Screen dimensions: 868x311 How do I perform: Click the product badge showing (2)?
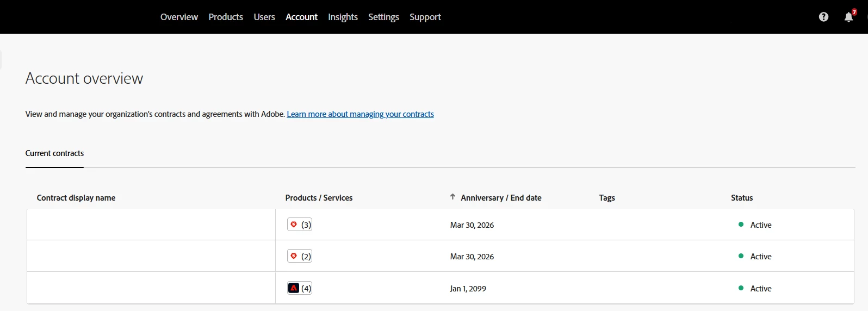click(x=300, y=256)
